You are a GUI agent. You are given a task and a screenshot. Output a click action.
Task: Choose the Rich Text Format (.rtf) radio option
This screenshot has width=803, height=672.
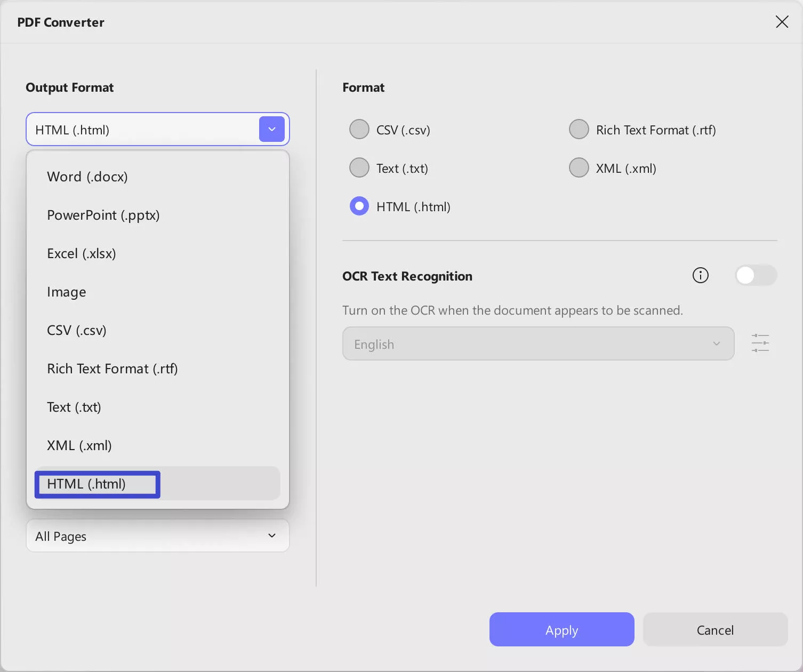point(579,129)
